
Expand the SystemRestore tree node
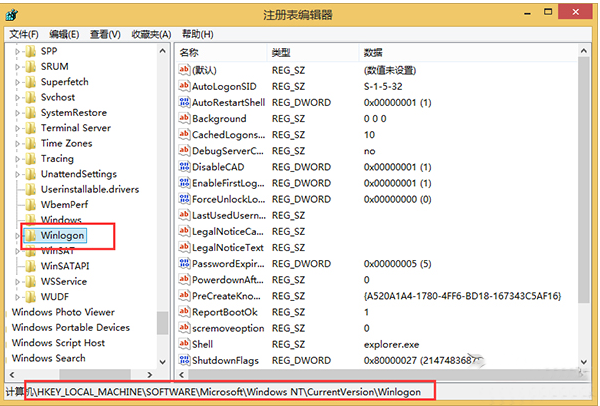tap(17, 113)
